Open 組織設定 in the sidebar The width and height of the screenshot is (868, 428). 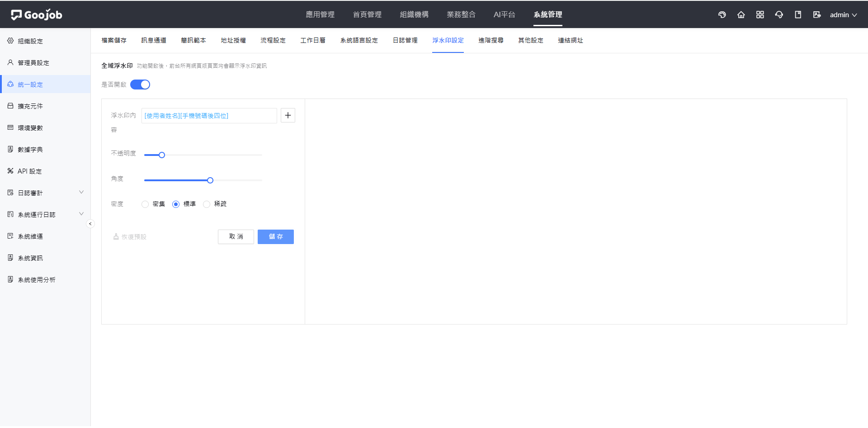tap(45, 41)
